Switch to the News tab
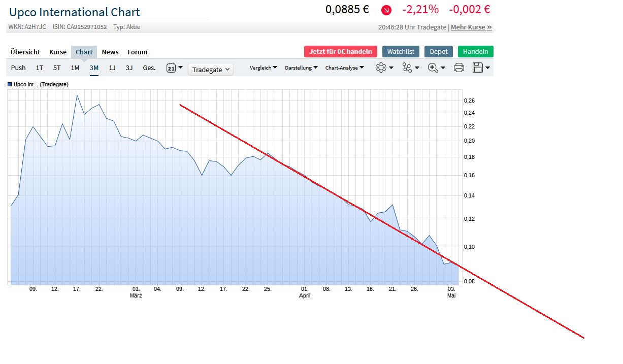The width and height of the screenshot is (623, 364). [x=110, y=52]
